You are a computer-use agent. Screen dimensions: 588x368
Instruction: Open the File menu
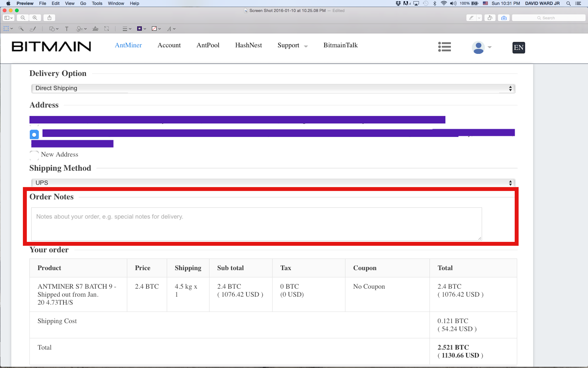[x=43, y=3]
